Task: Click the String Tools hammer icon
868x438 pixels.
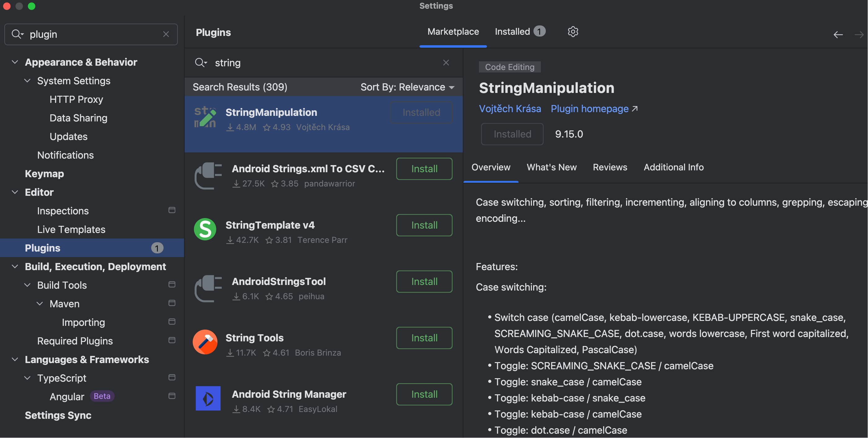Action: tap(205, 342)
